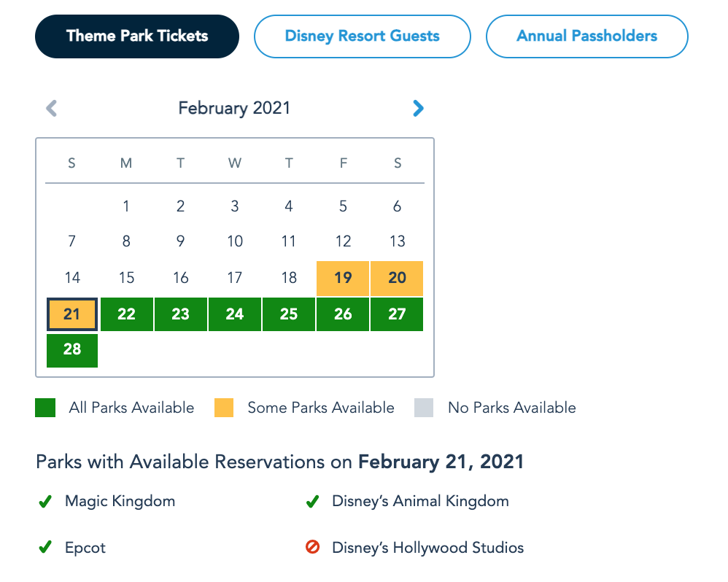Go to the previous month arrow
728x582 pixels.
point(51,109)
